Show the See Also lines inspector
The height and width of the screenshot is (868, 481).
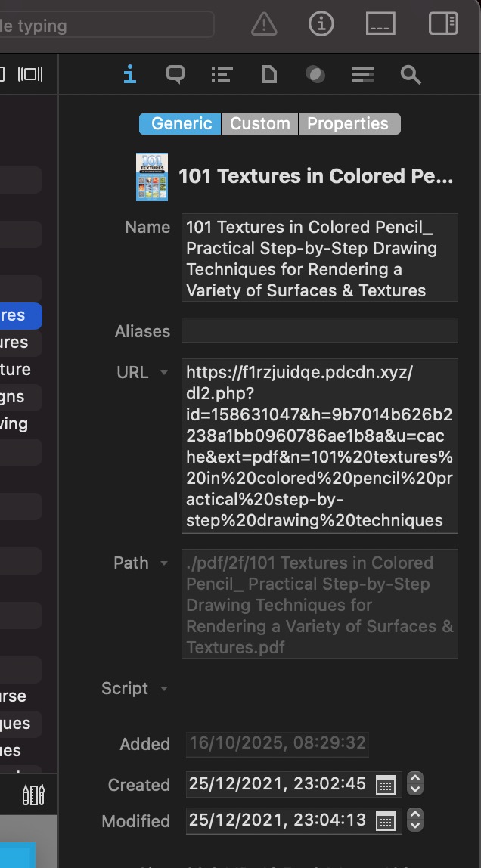[363, 74]
